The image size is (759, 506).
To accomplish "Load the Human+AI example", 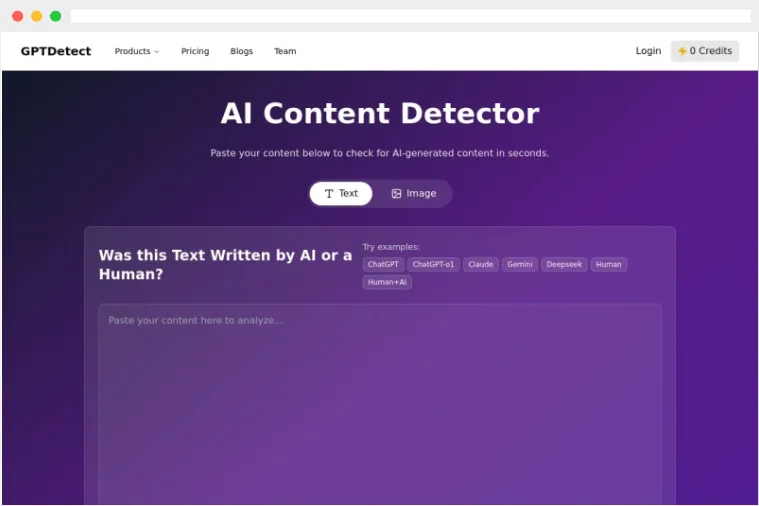I will click(x=387, y=282).
